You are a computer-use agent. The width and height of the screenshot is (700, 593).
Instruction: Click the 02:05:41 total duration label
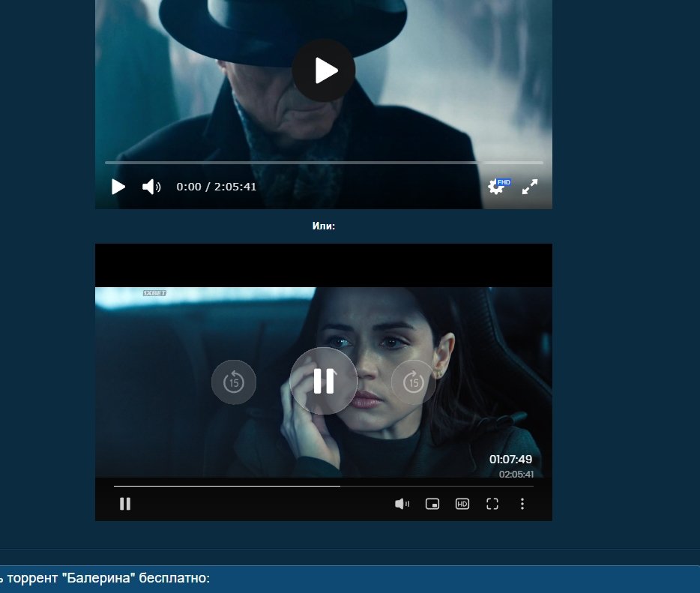point(516,475)
